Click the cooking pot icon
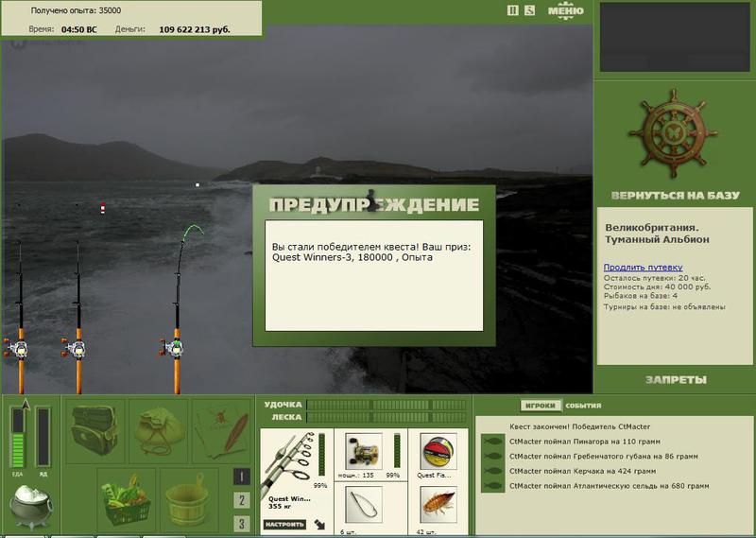 pyautogui.click(x=31, y=506)
